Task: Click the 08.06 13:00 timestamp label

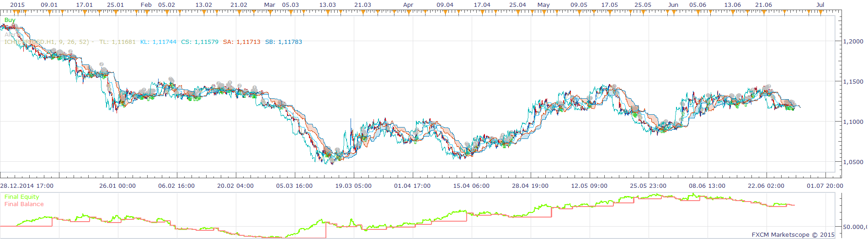Action: (707, 186)
